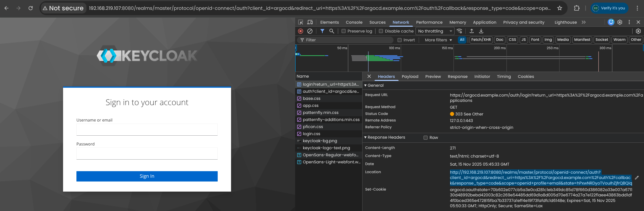Select the patternfly.min.css request row

329,112
